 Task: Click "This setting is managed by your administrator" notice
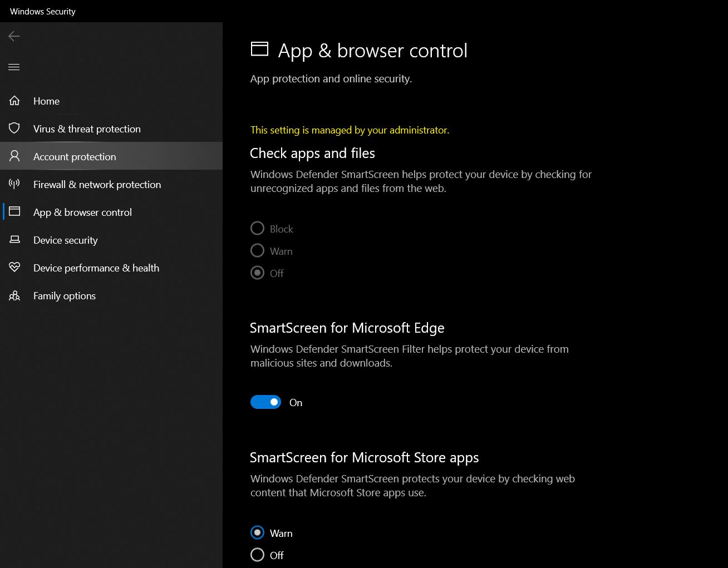pos(350,130)
